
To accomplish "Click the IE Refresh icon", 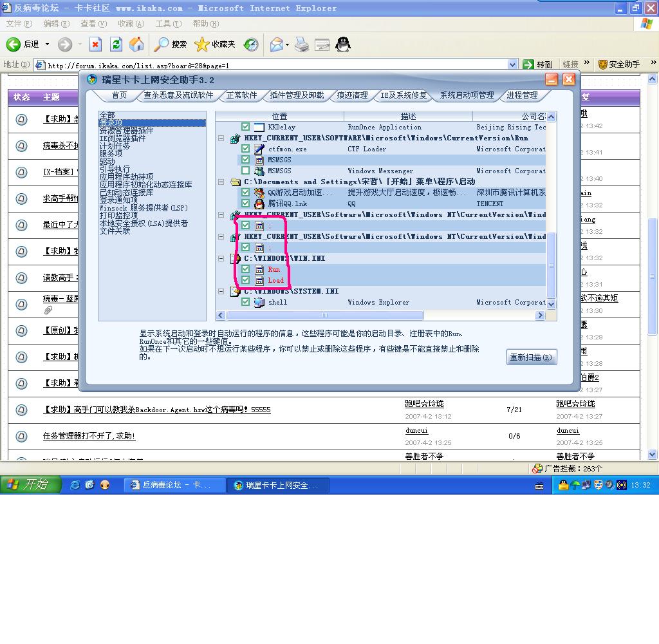I will pyautogui.click(x=116, y=44).
